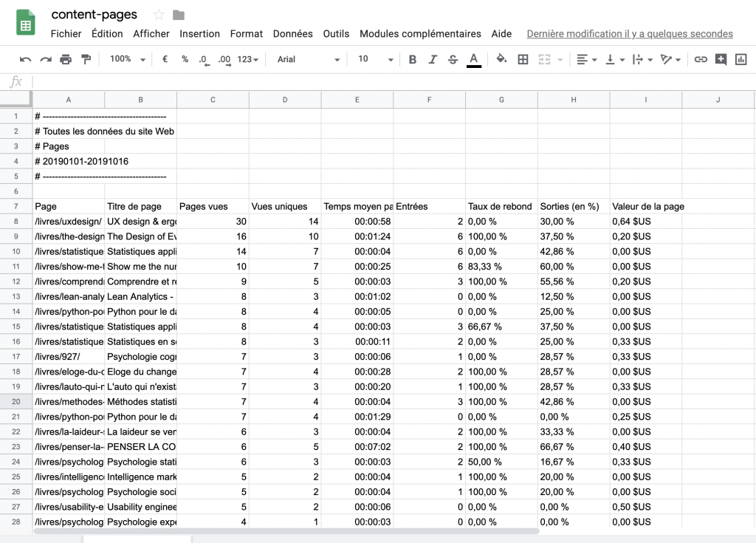Insert a link

[701, 59]
